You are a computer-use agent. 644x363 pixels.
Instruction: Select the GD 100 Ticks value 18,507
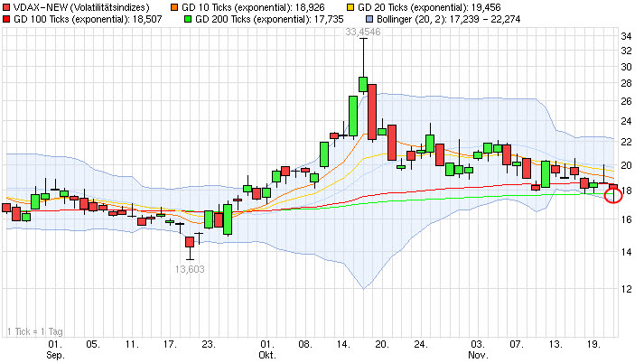coord(147,19)
